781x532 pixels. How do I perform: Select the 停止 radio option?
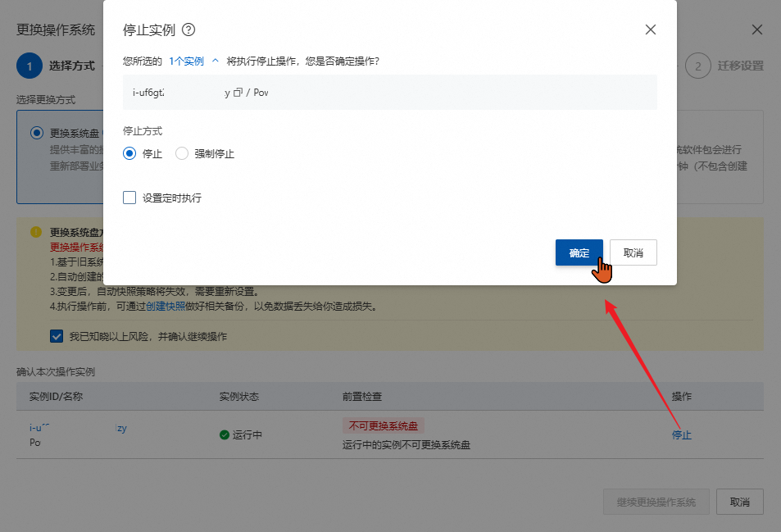pos(129,153)
